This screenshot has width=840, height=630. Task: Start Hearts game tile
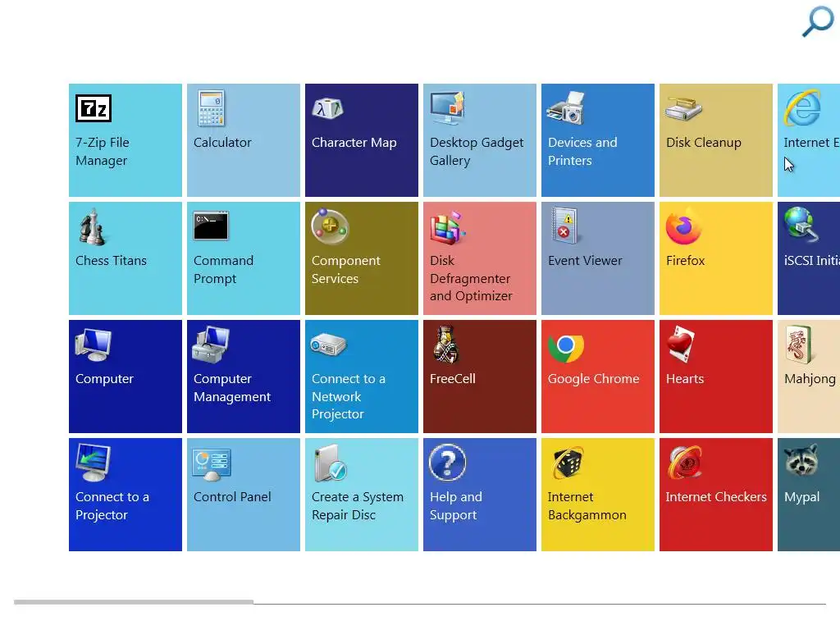click(716, 377)
